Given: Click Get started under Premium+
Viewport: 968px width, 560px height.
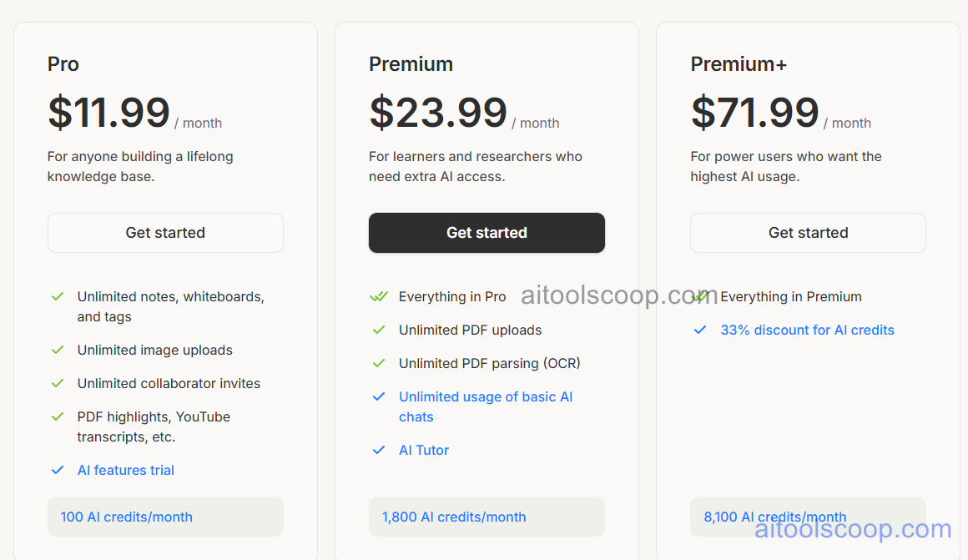Looking at the screenshot, I should point(808,233).
